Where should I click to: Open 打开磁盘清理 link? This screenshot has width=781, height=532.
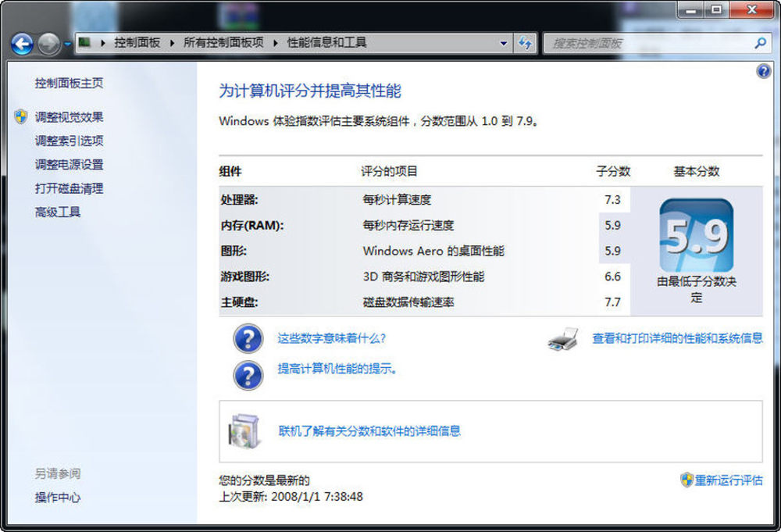click(69, 189)
